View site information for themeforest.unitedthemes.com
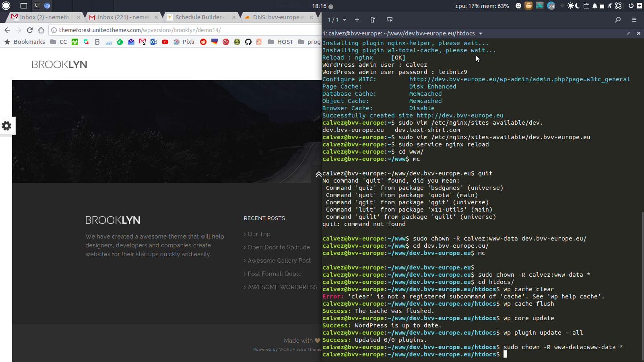The width and height of the screenshot is (644, 362). click(54, 30)
